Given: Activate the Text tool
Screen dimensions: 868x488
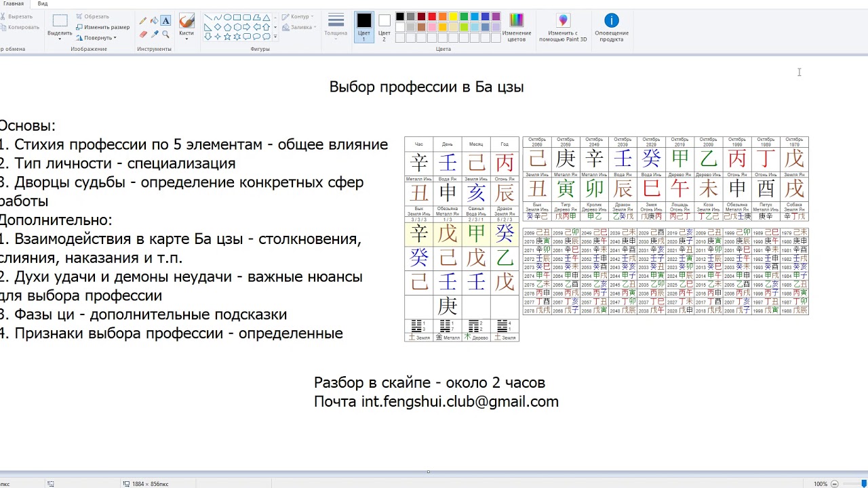Looking at the screenshot, I should (165, 21).
